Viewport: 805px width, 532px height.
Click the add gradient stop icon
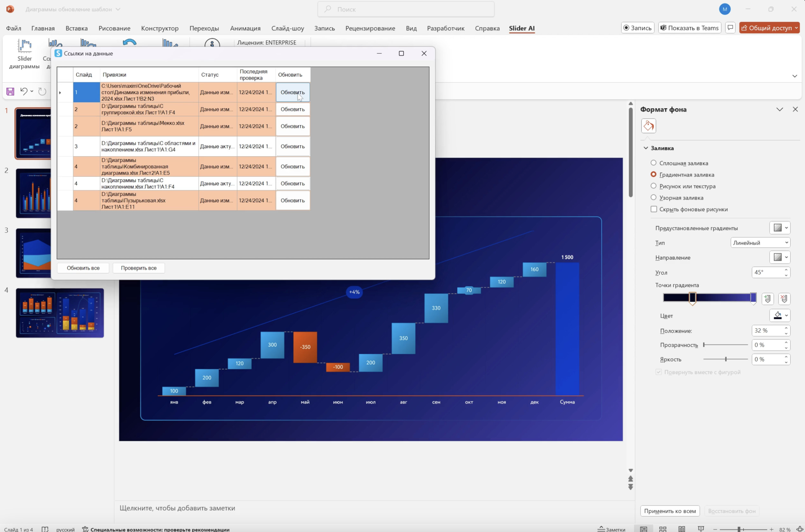pos(767,299)
